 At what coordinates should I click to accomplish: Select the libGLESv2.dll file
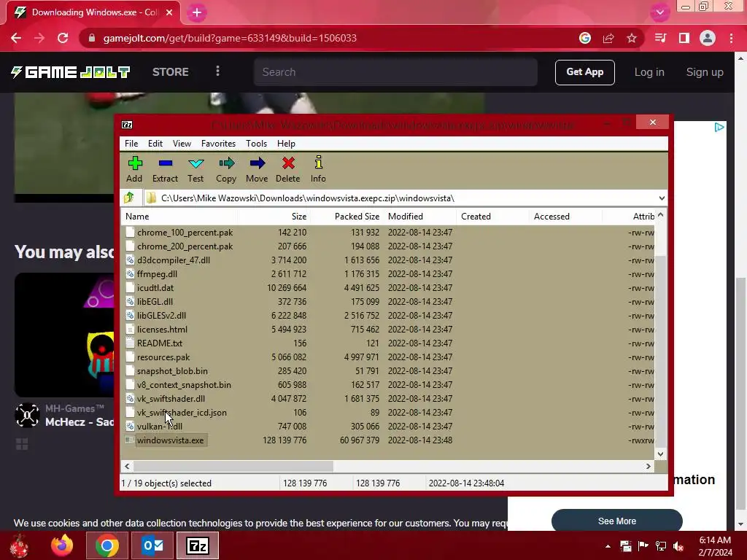coord(161,315)
